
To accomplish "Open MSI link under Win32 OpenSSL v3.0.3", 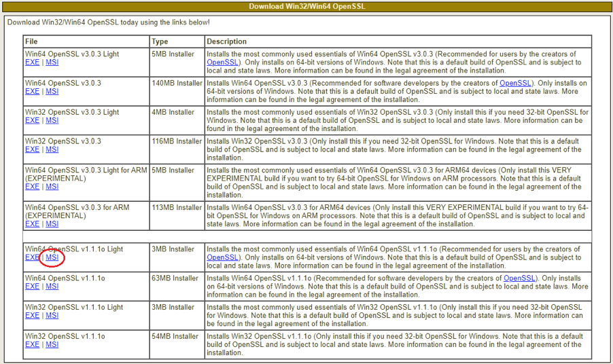I will point(52,149).
